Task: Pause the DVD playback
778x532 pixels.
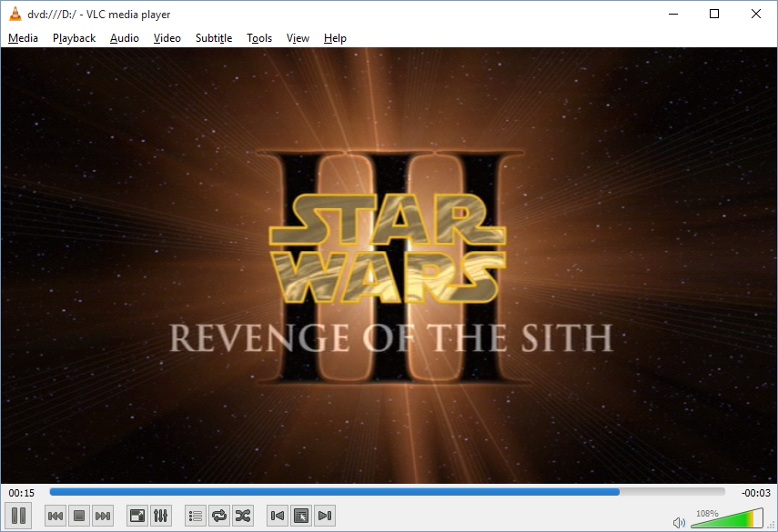Action: [19, 516]
